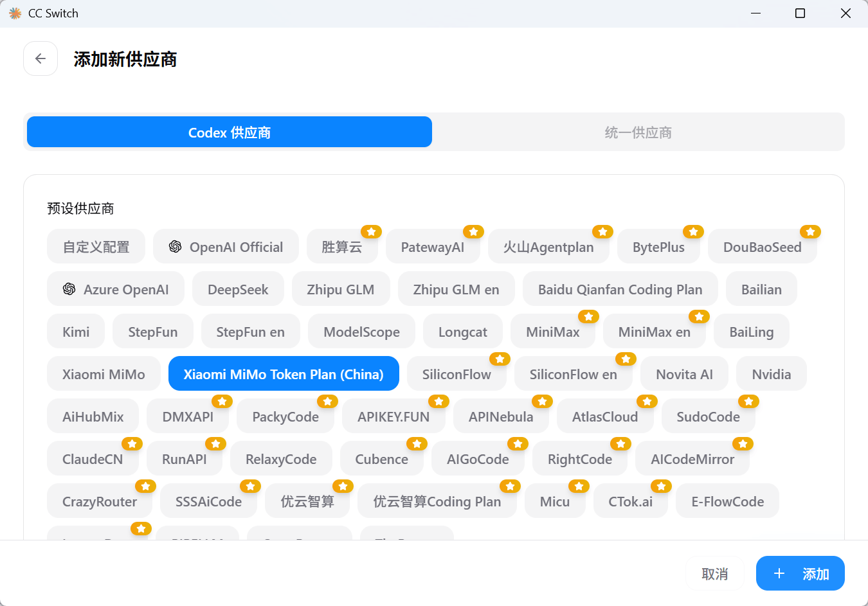Image resolution: width=868 pixels, height=606 pixels.
Task: Pick the SiliconFlow preset
Action: click(x=457, y=374)
